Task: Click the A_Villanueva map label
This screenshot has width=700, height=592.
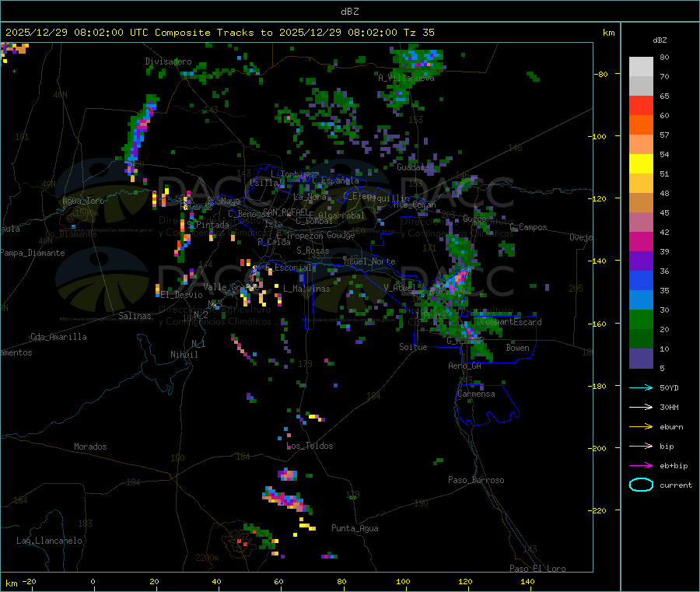Action: coord(406,78)
